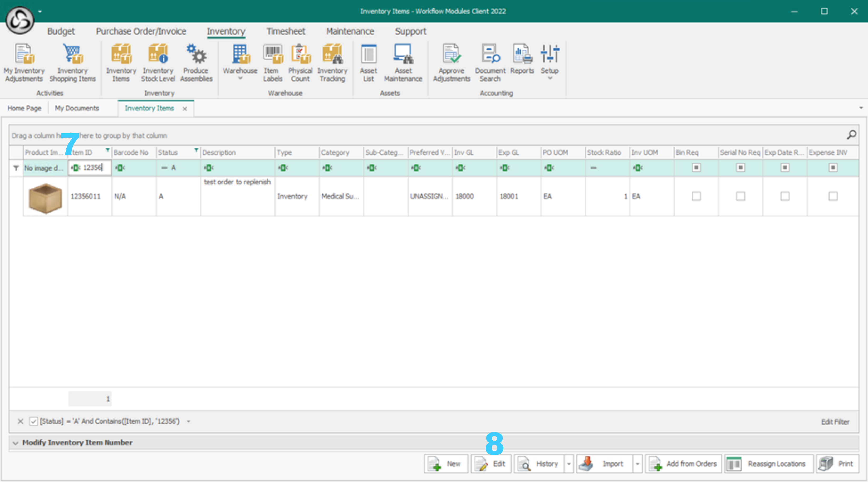Check Bin Req box for item 12356011

coord(696,196)
